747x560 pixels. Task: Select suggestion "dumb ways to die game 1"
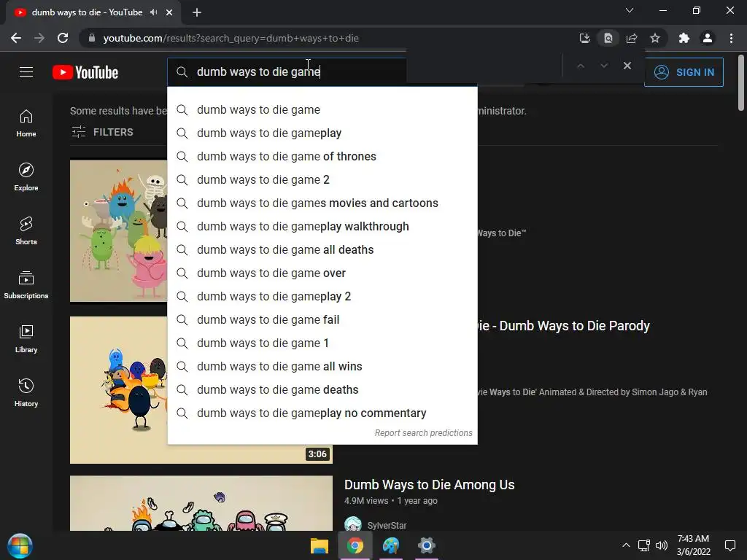(x=322, y=343)
